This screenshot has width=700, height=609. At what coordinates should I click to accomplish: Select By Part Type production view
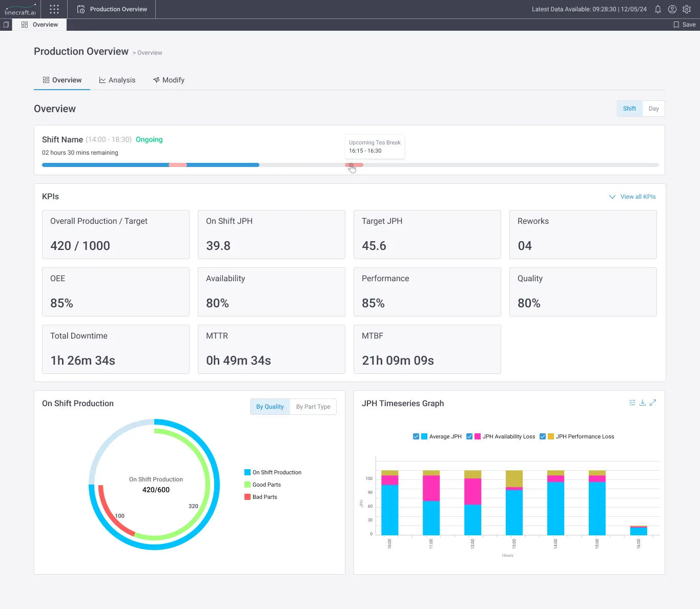click(x=313, y=407)
